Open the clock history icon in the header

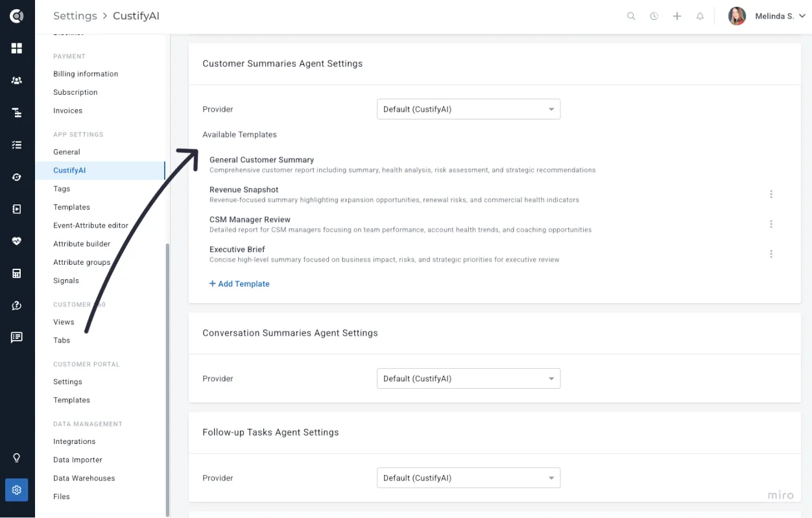click(654, 16)
